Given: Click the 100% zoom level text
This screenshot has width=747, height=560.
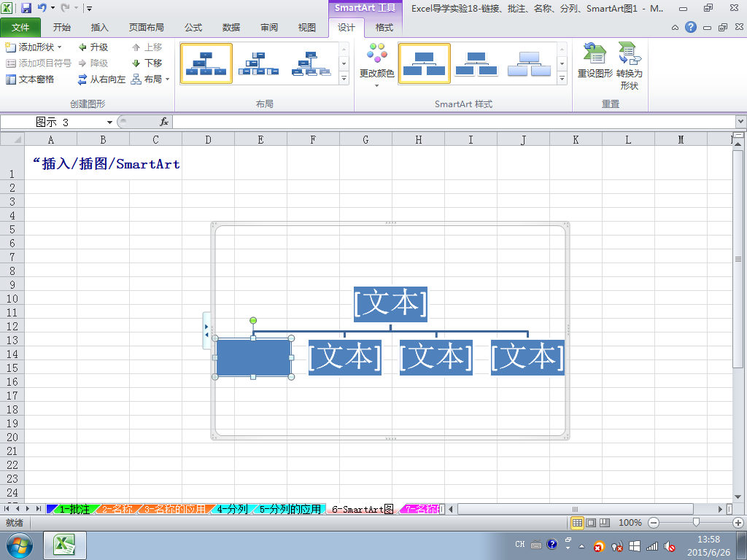Looking at the screenshot, I should [x=630, y=523].
